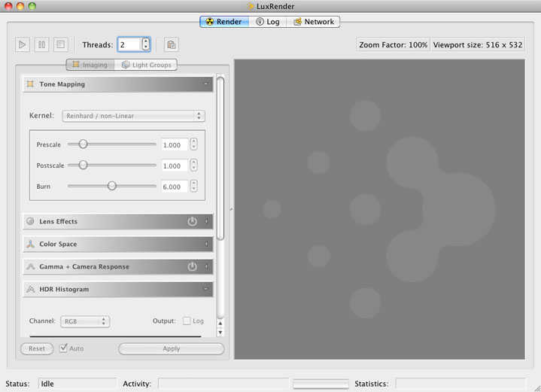This screenshot has height=392, width=541.
Task: Click the Apply button
Action: 172,348
